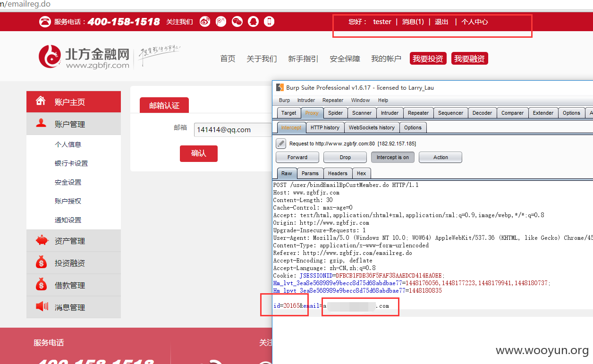Open the WebSockets history sub-tab
The width and height of the screenshot is (593, 364).
tap(372, 127)
